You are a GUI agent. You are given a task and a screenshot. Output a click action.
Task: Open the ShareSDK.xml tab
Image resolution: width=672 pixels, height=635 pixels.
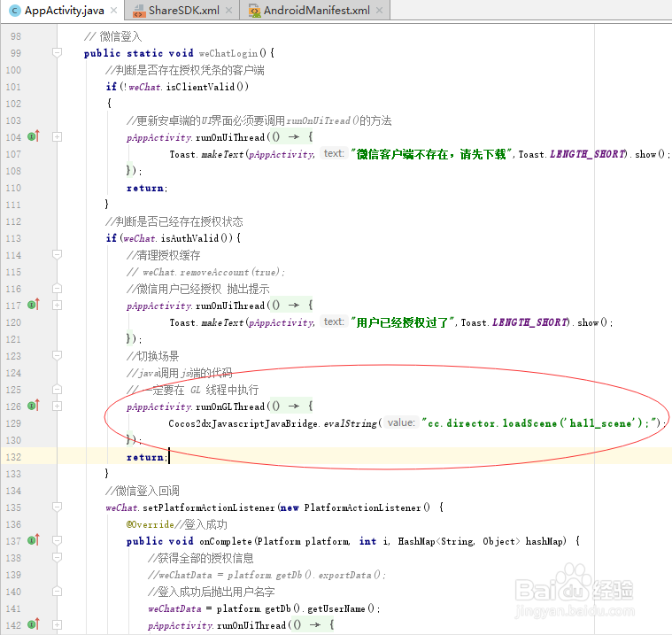[x=183, y=11]
